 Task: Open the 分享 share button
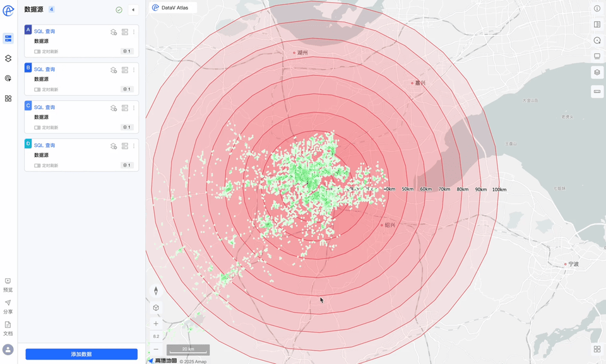[x=8, y=307]
